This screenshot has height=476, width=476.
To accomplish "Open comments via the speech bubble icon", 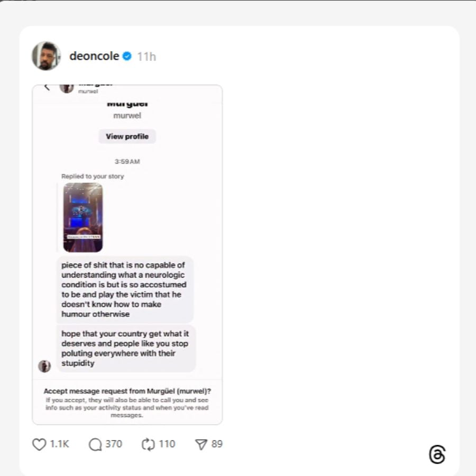I will pyautogui.click(x=95, y=444).
